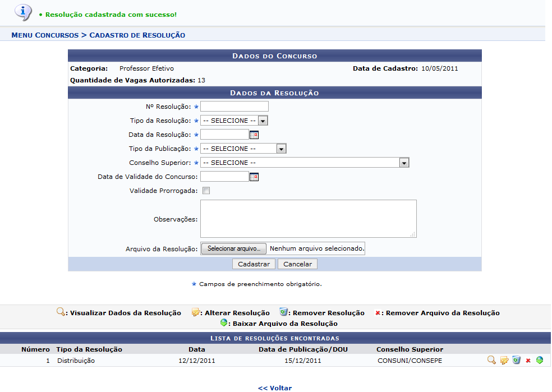The height and width of the screenshot is (392, 552).
Task: Click the Data da Resolução date field
Action: (x=224, y=135)
